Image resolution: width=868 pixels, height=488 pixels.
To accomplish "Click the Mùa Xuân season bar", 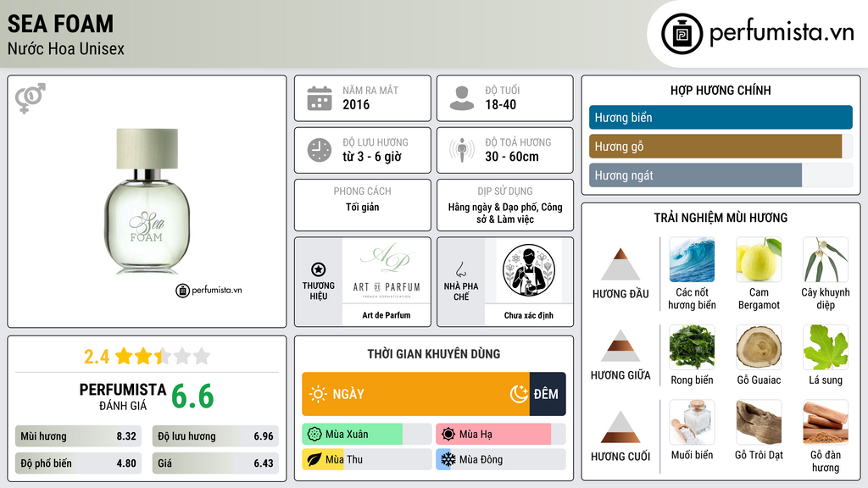I will click(367, 435).
